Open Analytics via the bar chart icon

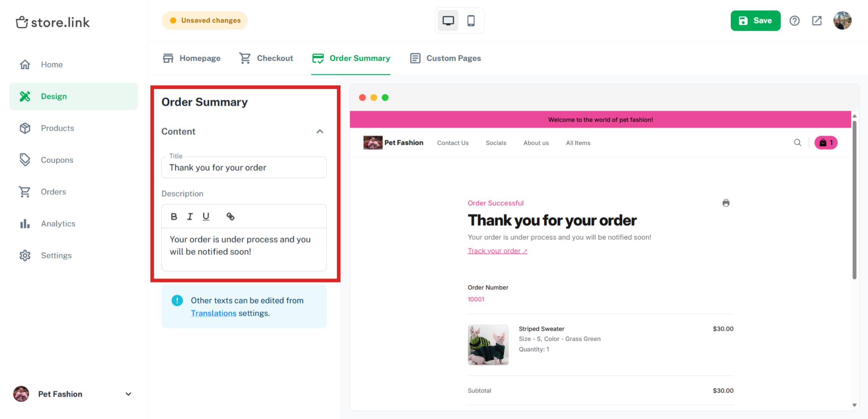pos(25,223)
